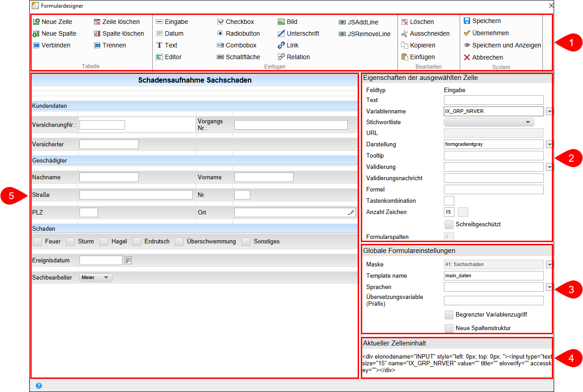Viewport: 583px width, 392px height.
Task: Tick the Überschwemmung checkbox
Action: [x=179, y=242]
